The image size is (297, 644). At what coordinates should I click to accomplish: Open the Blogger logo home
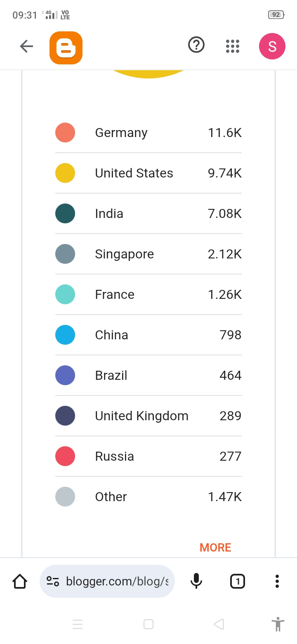[x=66, y=48]
